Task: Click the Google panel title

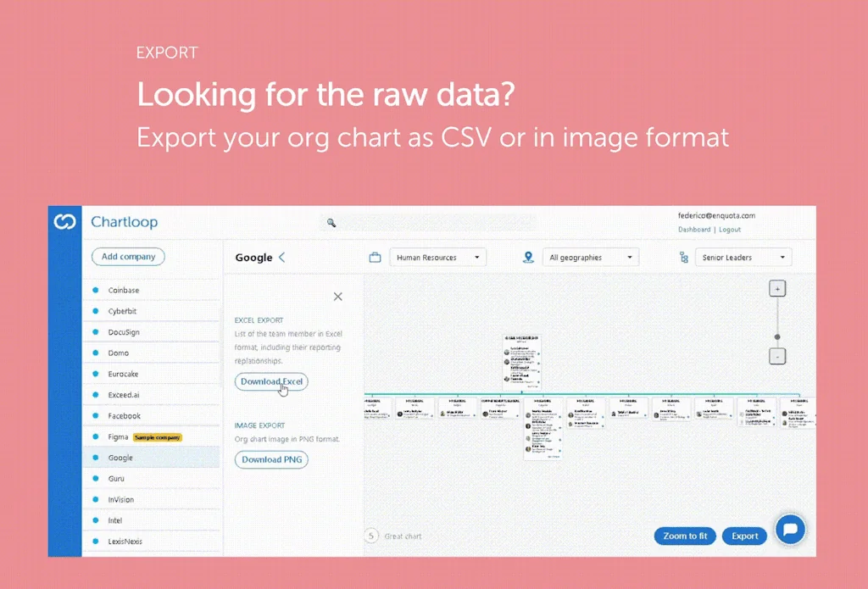Action: pos(253,258)
